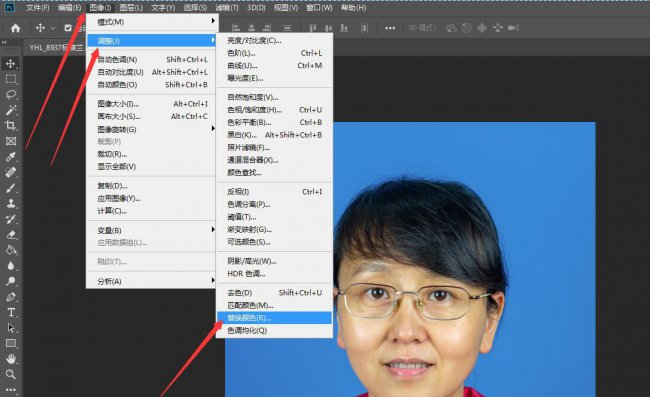Choose 阴影/高光(W)... menu entry
The image size is (650, 397).
274,261
